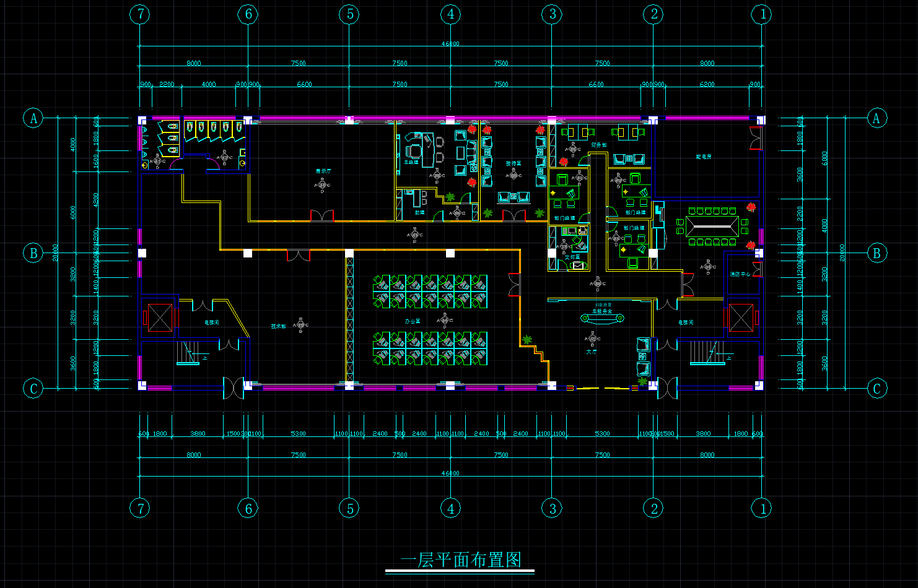Image resolution: width=918 pixels, height=588 pixels.
Task: Select the 助理 room label
Action: (419, 212)
